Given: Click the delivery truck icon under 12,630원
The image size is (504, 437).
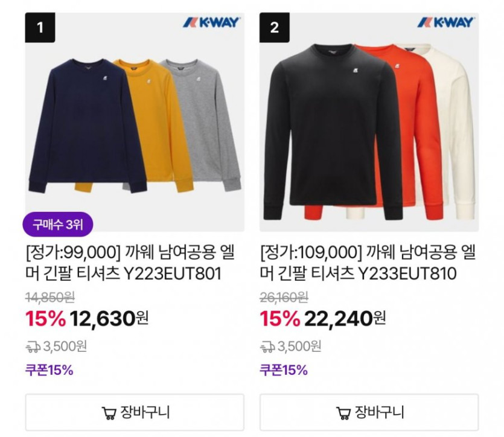Looking at the screenshot, I should click(x=33, y=346).
